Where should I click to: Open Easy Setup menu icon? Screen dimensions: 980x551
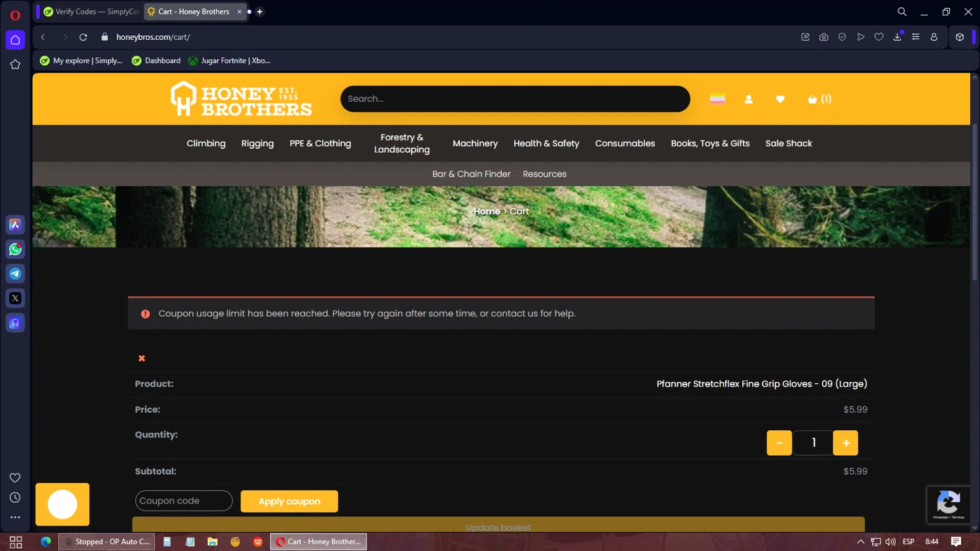pyautogui.click(x=915, y=37)
